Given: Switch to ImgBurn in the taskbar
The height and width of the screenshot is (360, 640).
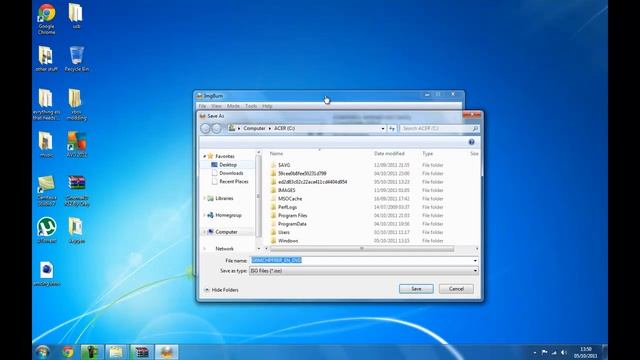Looking at the screenshot, I should pyautogui.click(x=167, y=352).
